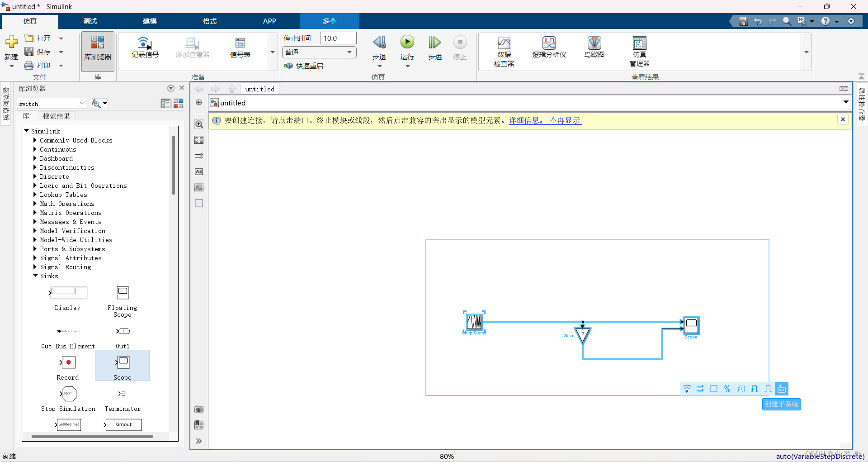Select the Chirp Signal block
This screenshot has width=868, height=462.
(474, 322)
